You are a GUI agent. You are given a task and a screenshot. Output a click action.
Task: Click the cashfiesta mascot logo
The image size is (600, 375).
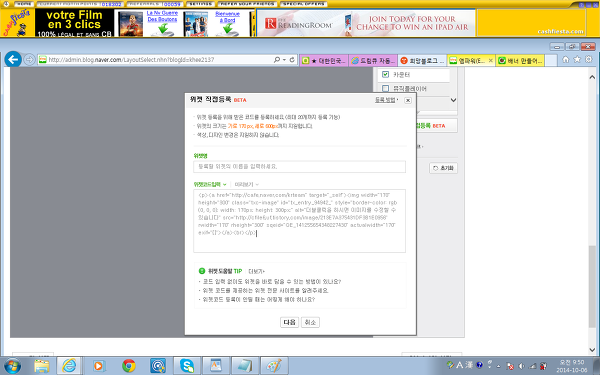click(x=18, y=23)
